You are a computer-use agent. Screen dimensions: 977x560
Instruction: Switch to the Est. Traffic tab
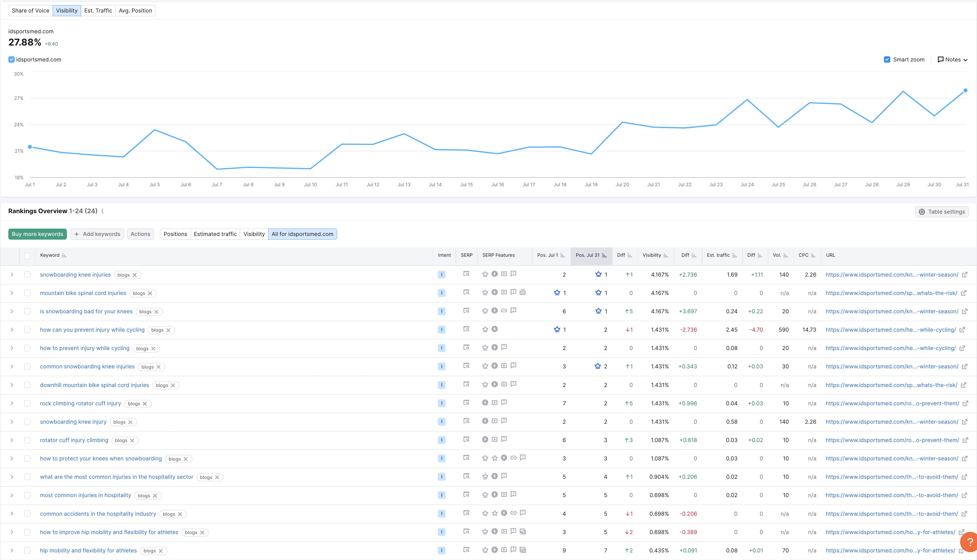point(98,11)
